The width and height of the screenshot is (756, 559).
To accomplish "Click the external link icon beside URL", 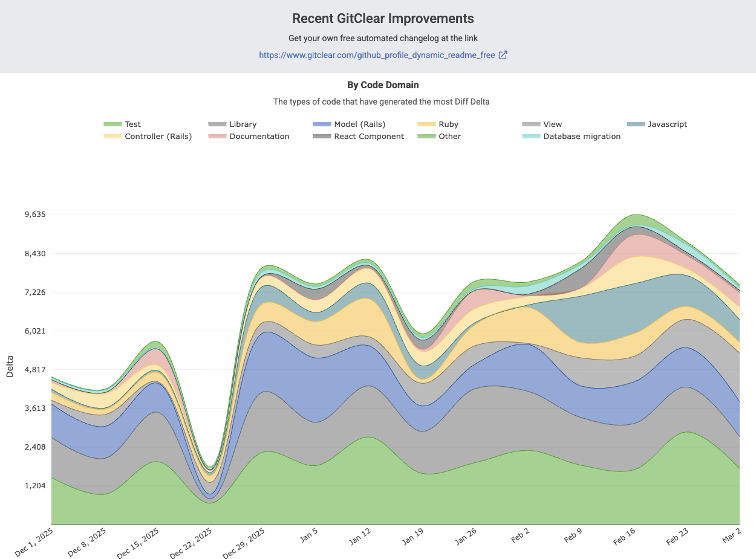I will 503,55.
